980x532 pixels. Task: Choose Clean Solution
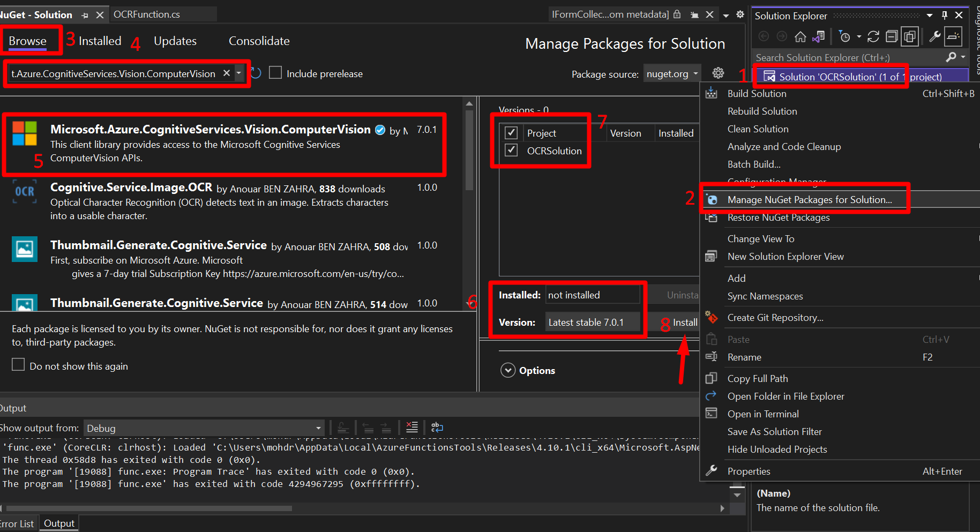(x=758, y=129)
